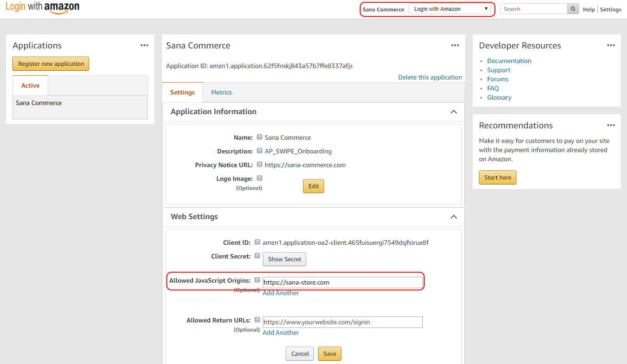Image resolution: width=627 pixels, height=364 pixels.
Task: Click Add Another under JavaScript Origins
Action: pos(281,293)
